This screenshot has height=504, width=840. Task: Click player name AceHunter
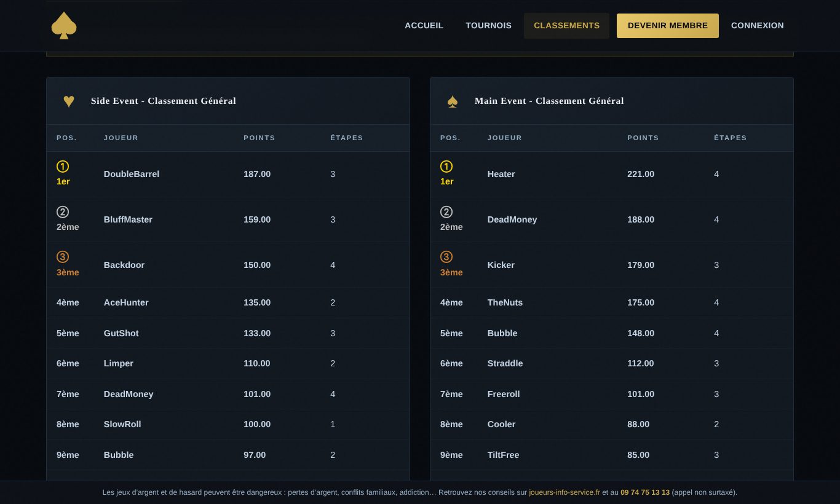(x=126, y=302)
